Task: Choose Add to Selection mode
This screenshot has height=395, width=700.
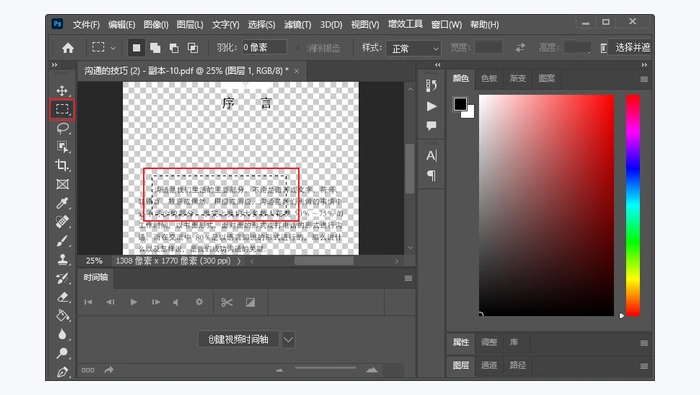Action: point(155,48)
